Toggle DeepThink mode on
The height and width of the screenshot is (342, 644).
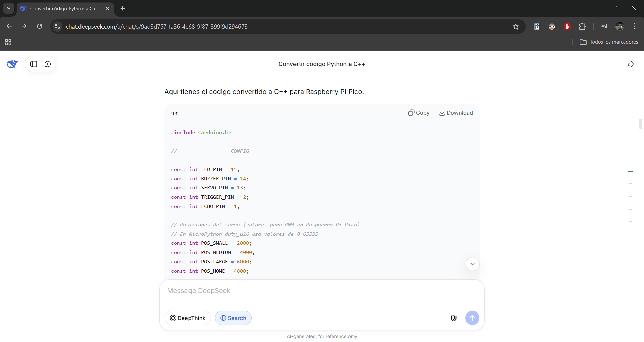(187, 318)
